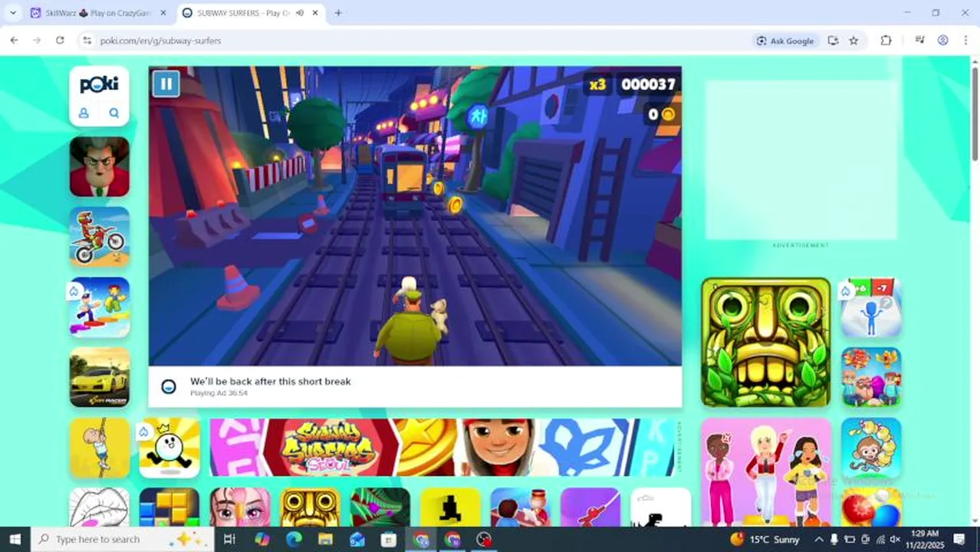Click the muted volume tray icon

895,539
